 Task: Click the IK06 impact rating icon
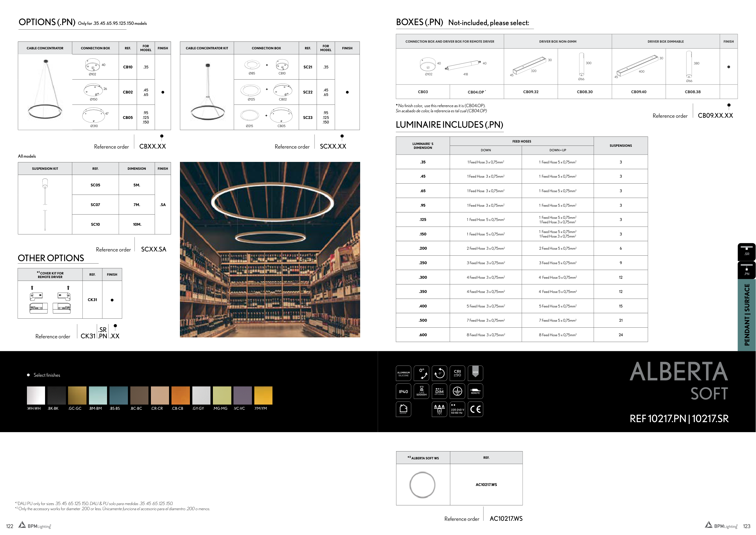(x=475, y=373)
